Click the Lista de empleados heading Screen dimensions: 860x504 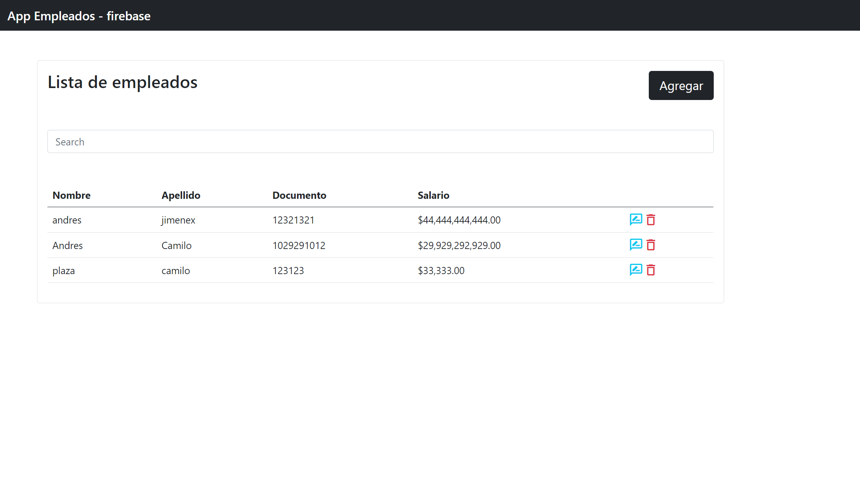(x=123, y=82)
